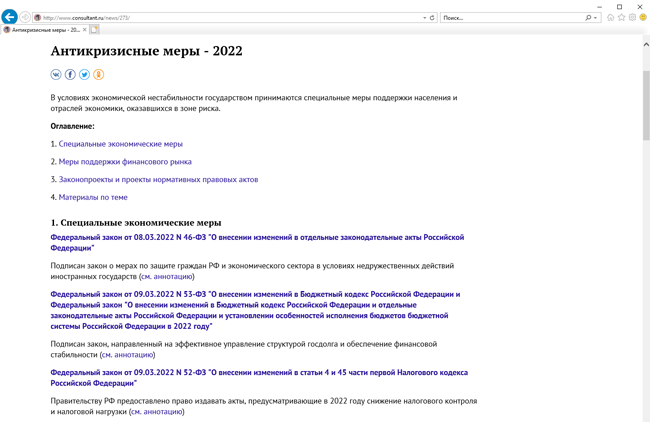Share page via Facebook icon
650x422 pixels.
[x=70, y=75]
